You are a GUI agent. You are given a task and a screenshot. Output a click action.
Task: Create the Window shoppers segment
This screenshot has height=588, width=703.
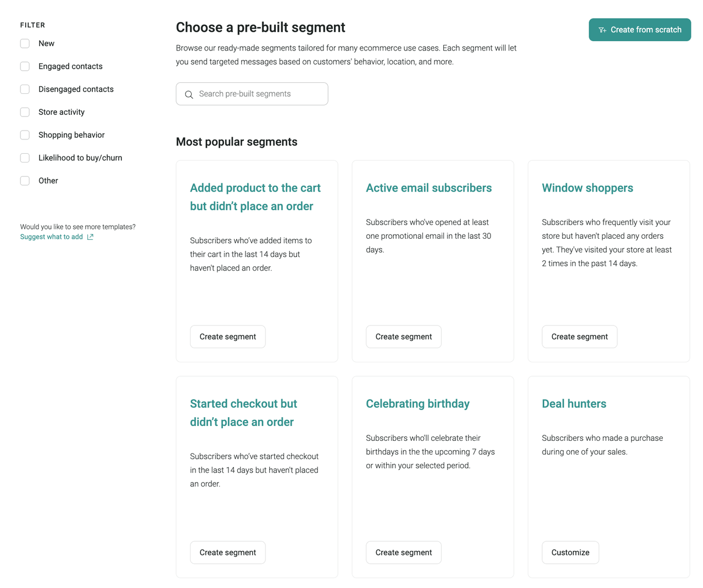tap(579, 337)
